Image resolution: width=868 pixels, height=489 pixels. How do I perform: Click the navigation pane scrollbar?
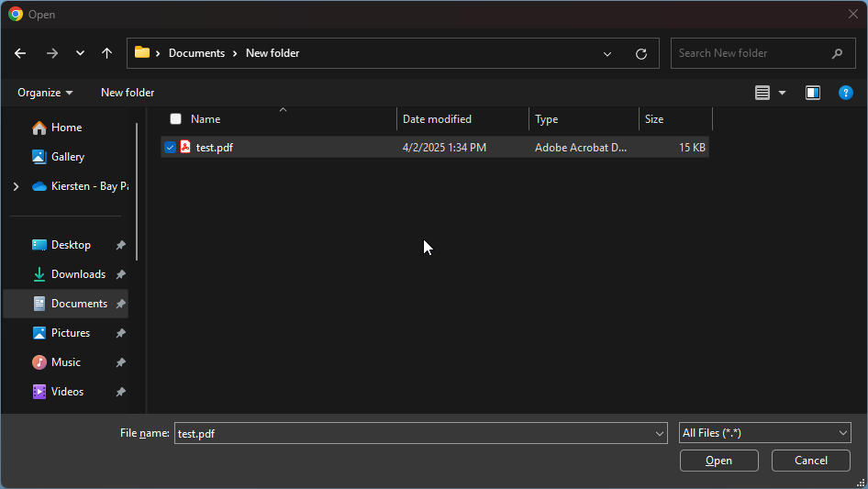click(x=137, y=192)
